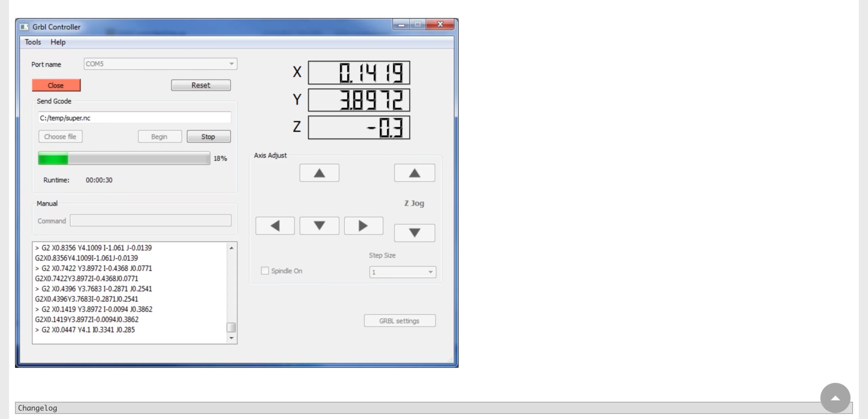Jog the X axis right
The image size is (868, 419).
tap(363, 225)
